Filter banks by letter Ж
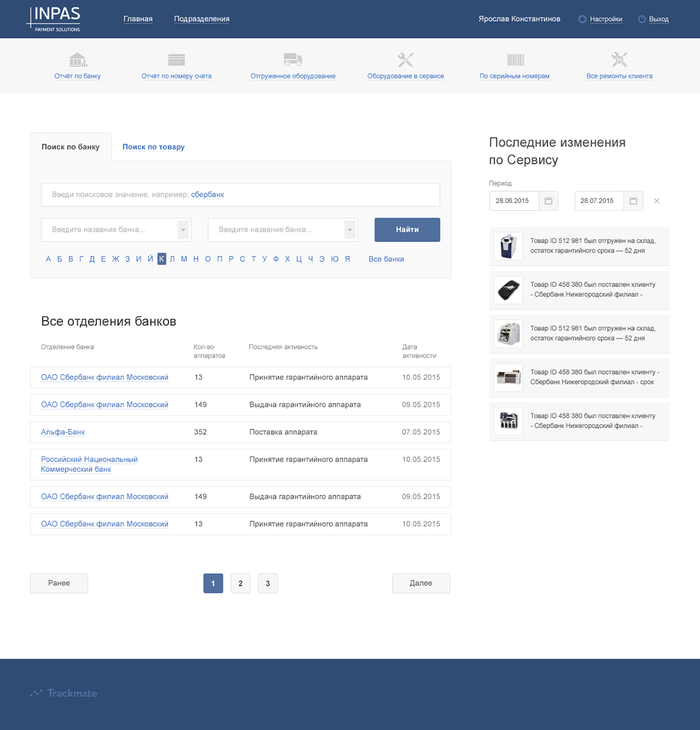This screenshot has height=730, width=700. click(116, 259)
